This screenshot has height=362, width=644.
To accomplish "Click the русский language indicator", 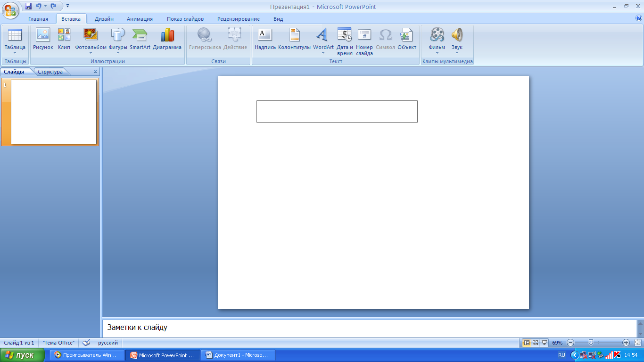I will click(108, 343).
